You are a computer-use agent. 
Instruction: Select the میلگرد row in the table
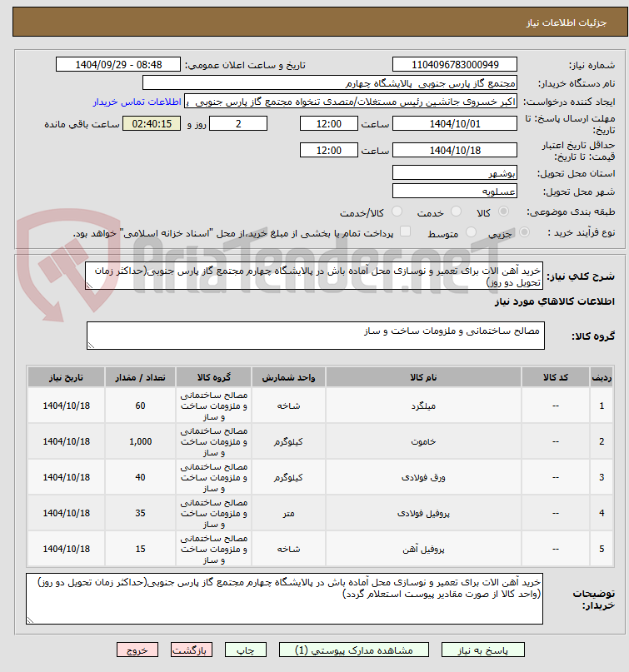[321, 406]
